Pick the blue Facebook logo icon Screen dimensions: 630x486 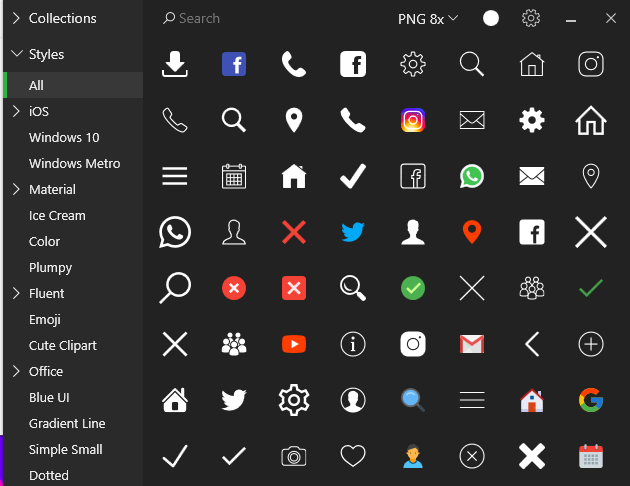point(234,64)
